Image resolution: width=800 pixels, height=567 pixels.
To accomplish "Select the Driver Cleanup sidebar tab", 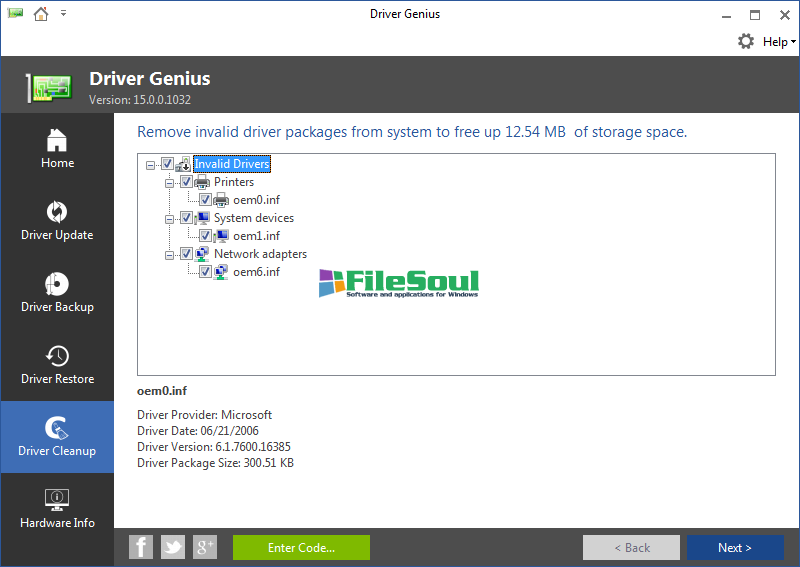I will click(x=57, y=437).
